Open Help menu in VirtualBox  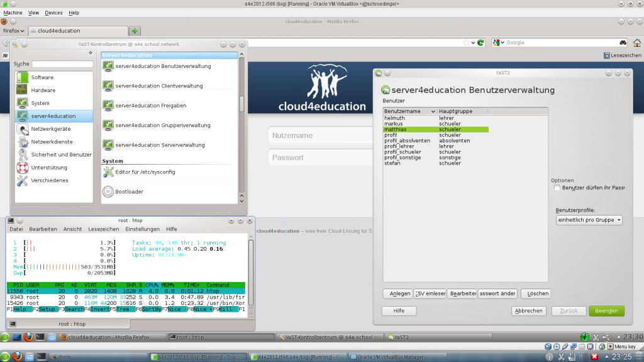(74, 13)
